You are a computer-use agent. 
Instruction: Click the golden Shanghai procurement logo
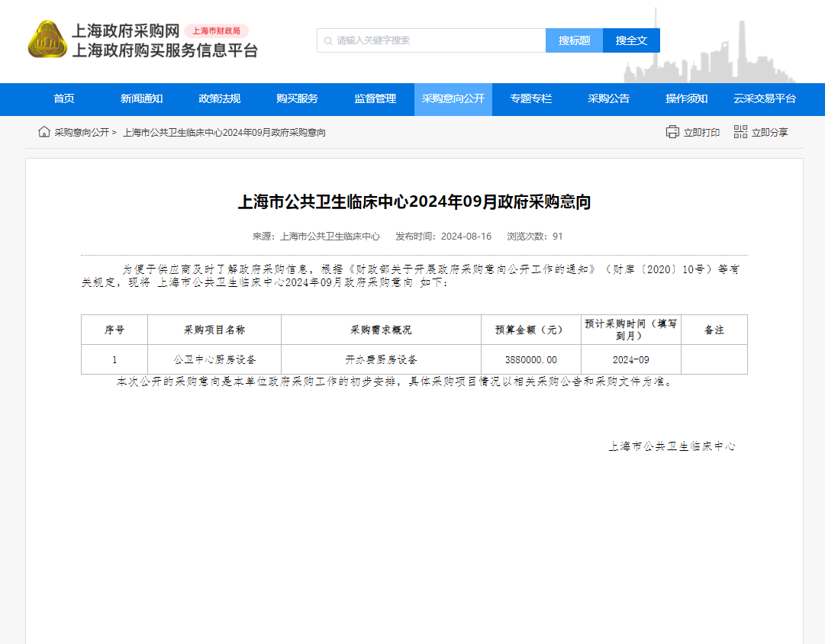tap(47, 40)
